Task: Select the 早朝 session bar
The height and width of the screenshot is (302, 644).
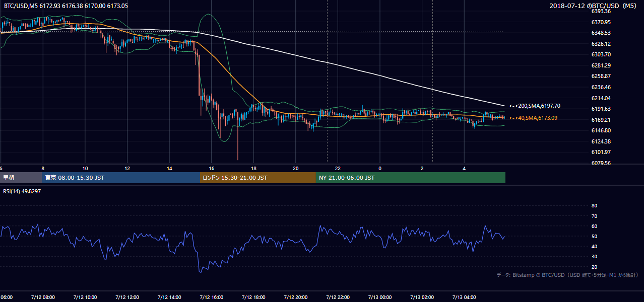Action: click(x=21, y=178)
